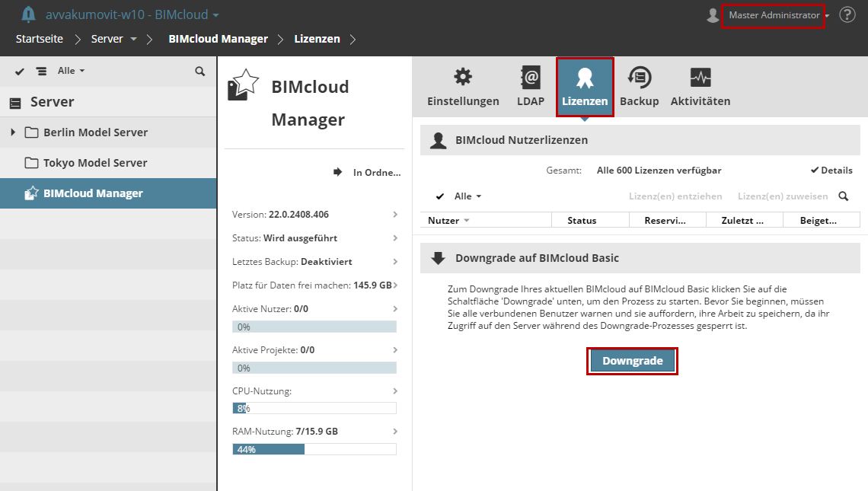The image size is (868, 491).
Task: Click the user icon in the Nutzerlizenzen header
Action: coord(439,141)
